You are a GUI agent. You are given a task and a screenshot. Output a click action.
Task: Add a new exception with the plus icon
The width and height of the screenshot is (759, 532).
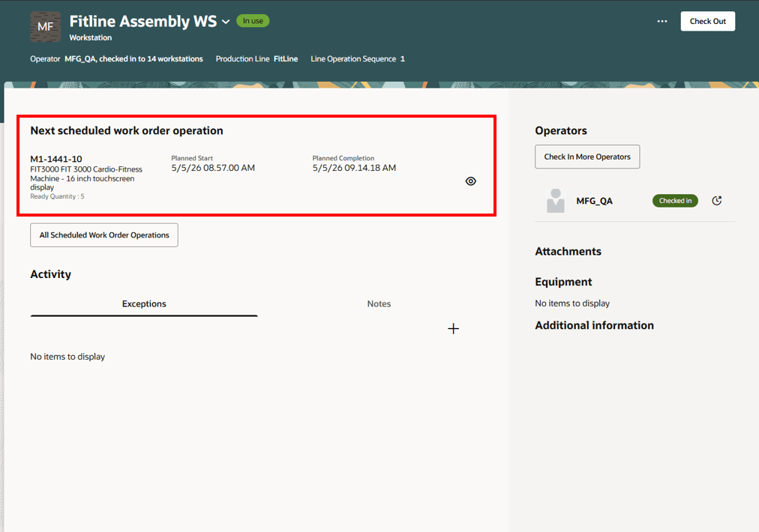pos(453,329)
